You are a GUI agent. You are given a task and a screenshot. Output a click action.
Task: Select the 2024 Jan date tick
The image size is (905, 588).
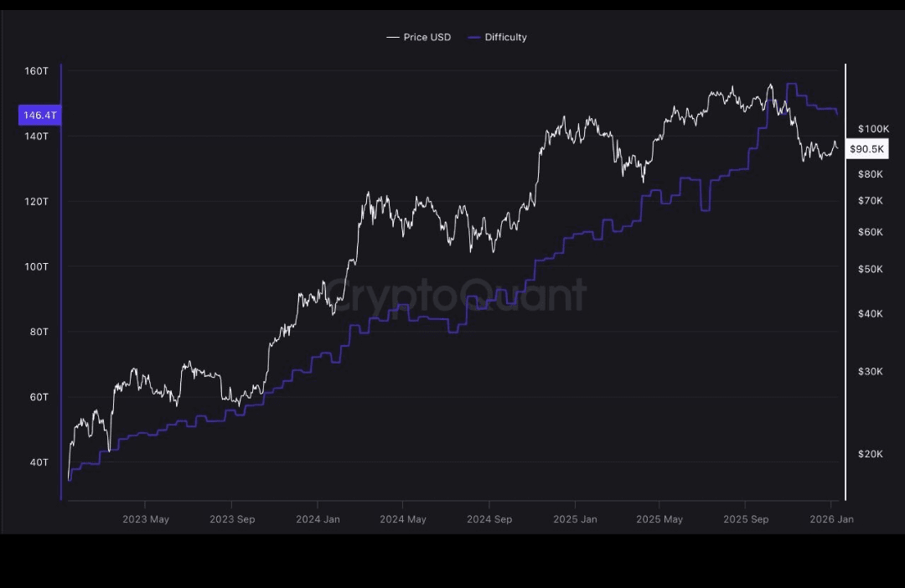[x=318, y=519]
